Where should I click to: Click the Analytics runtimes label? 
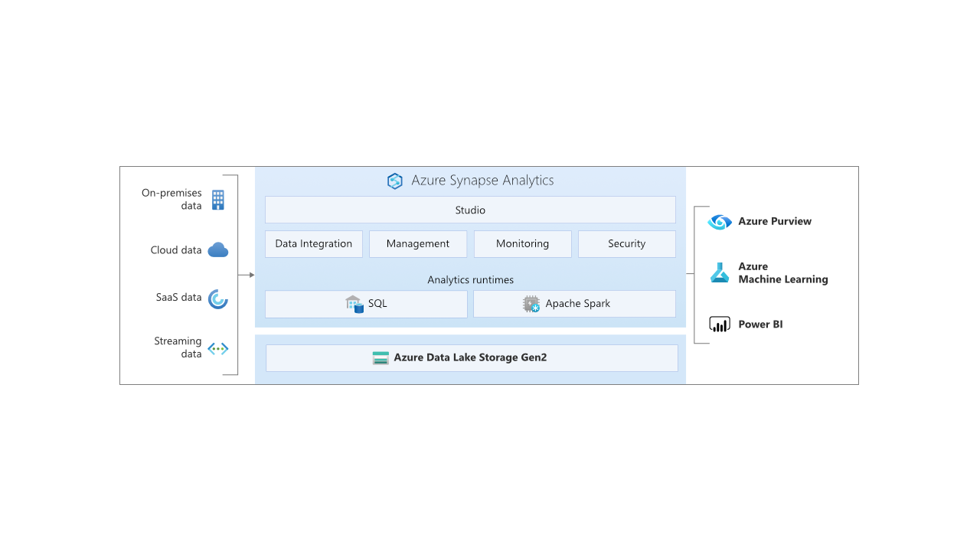tap(471, 280)
